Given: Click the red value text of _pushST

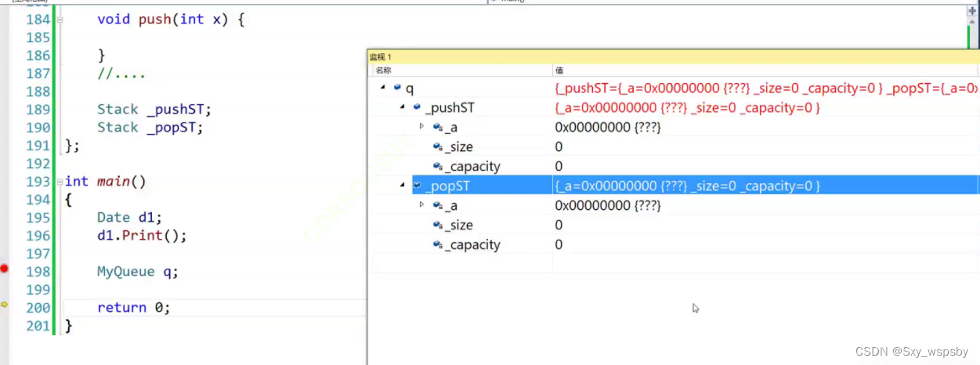Looking at the screenshot, I should (x=687, y=107).
